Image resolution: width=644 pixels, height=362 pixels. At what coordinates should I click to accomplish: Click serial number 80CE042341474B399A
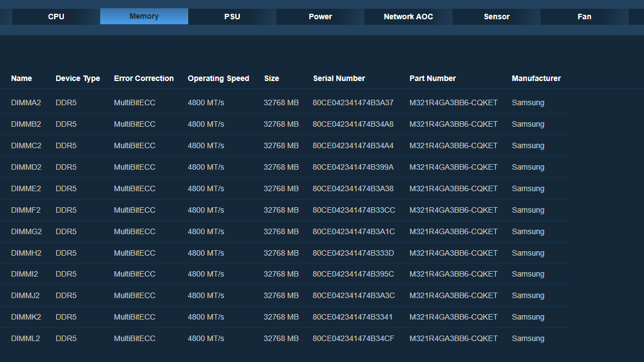coord(353,167)
